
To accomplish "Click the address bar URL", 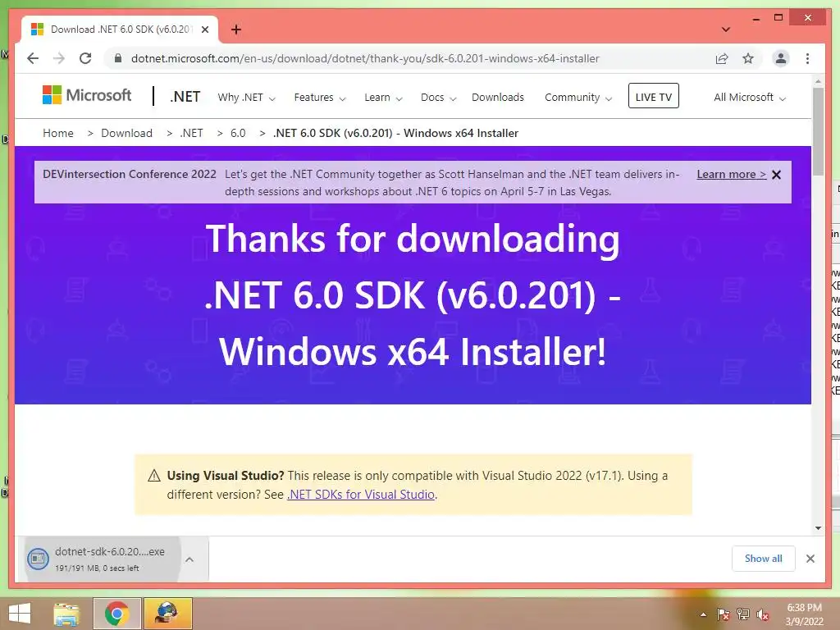I will [365, 58].
